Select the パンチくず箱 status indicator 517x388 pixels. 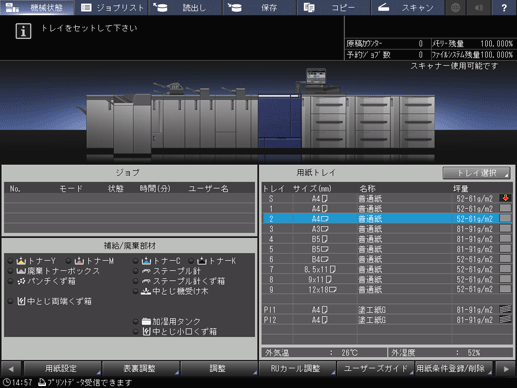pos(10,281)
